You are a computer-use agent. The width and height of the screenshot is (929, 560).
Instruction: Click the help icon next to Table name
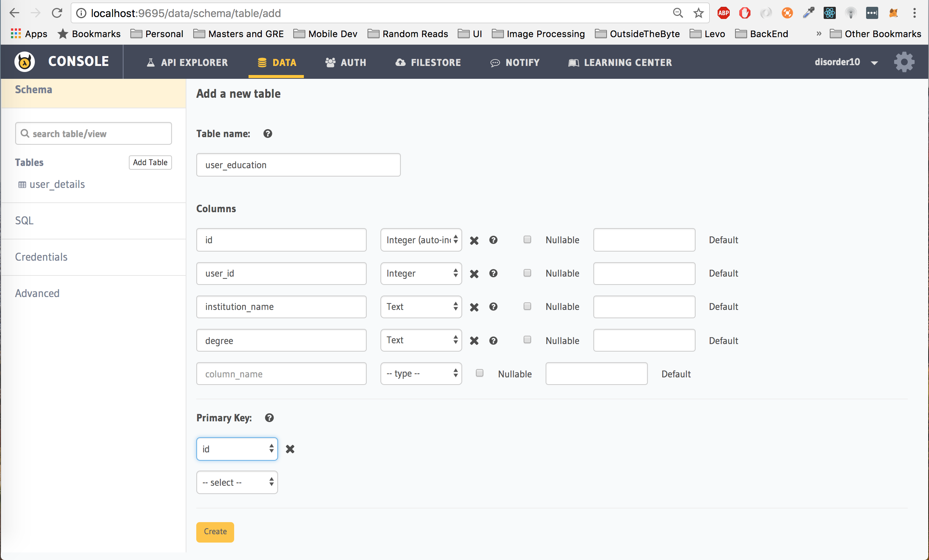point(267,133)
